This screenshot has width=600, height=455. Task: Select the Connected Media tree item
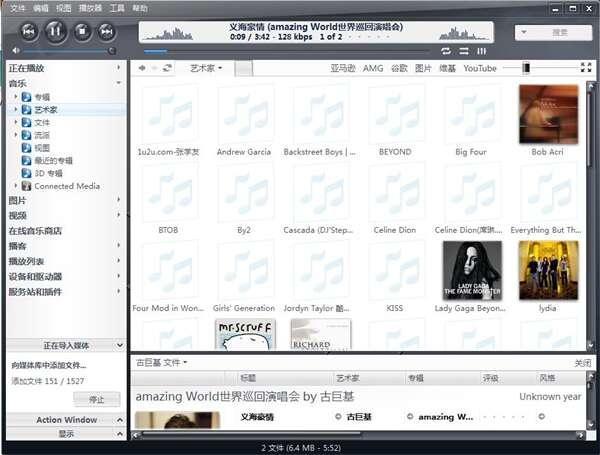pos(66,186)
